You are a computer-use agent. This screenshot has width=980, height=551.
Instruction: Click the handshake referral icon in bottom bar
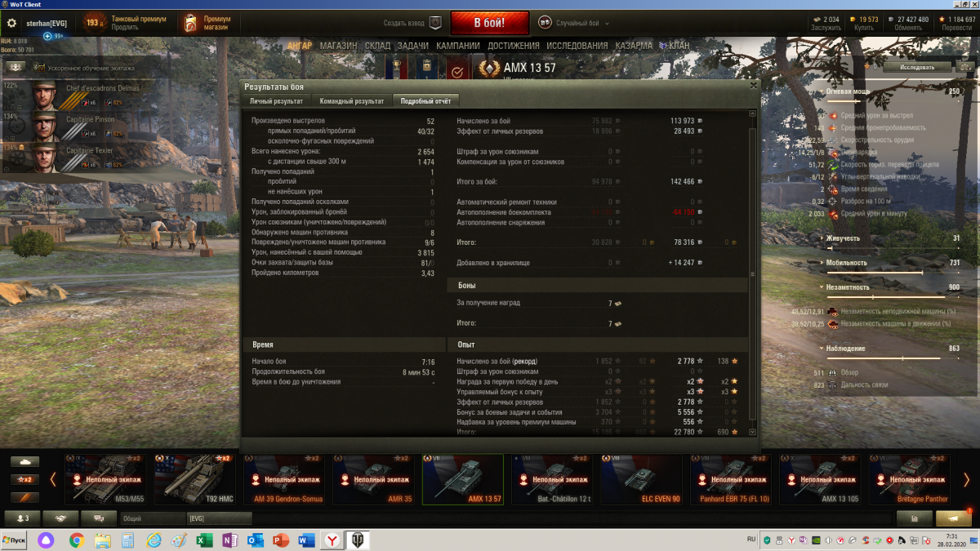[61, 518]
